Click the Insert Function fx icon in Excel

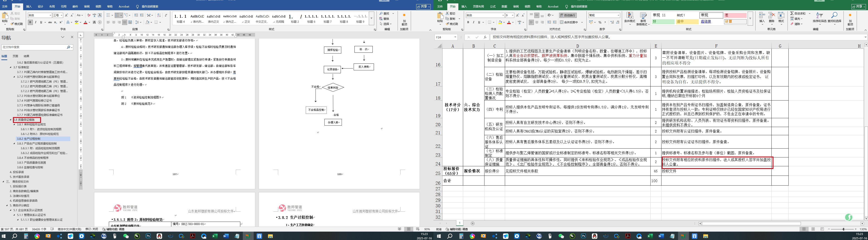pyautogui.click(x=485, y=37)
